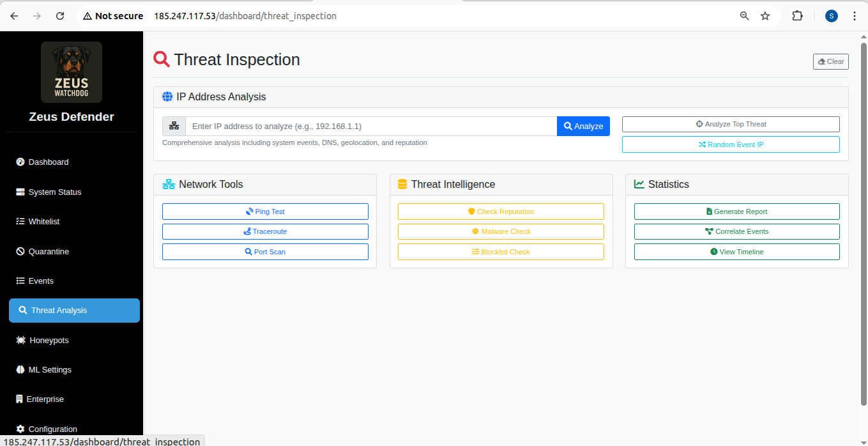Screen dimensions: 868x446
Task: Click the Events list icon
Action: click(20, 281)
